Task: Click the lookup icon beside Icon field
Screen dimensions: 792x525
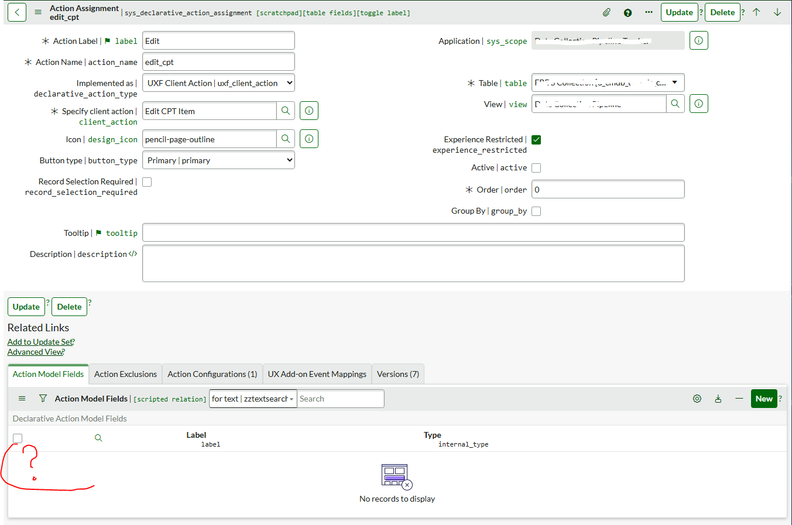Action: [x=285, y=139]
